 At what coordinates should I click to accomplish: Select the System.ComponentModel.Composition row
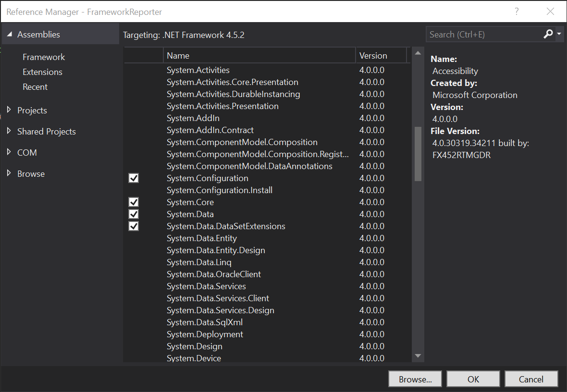pyautogui.click(x=267, y=142)
